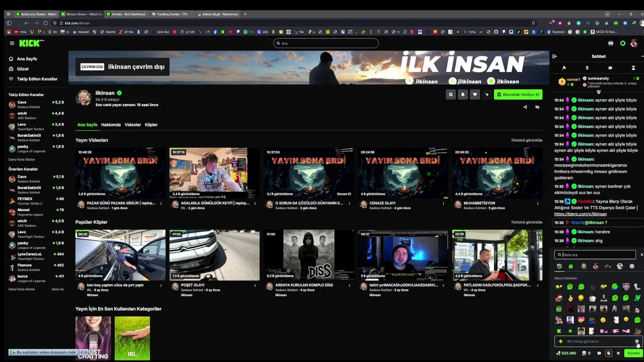Click the gavel moderation icon in chat header
The height and width of the screenshot is (362, 644).
(564, 68)
